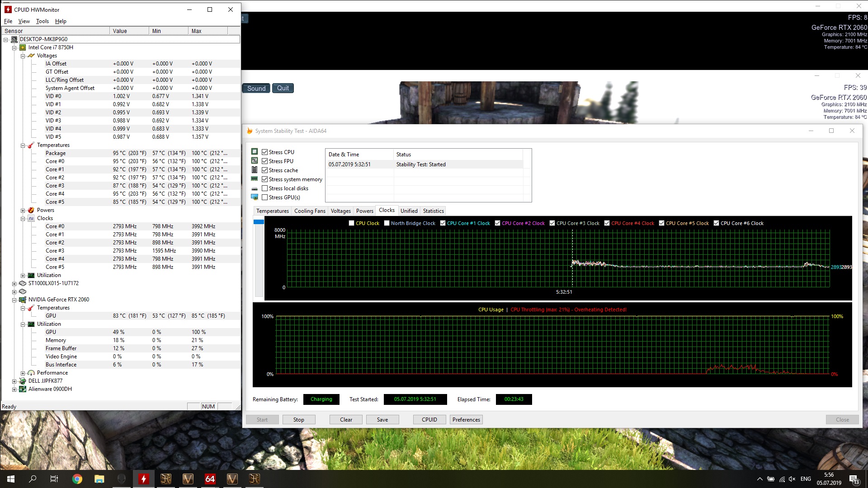
Task: Toggle Sound button in benchmark window
Action: click(256, 88)
